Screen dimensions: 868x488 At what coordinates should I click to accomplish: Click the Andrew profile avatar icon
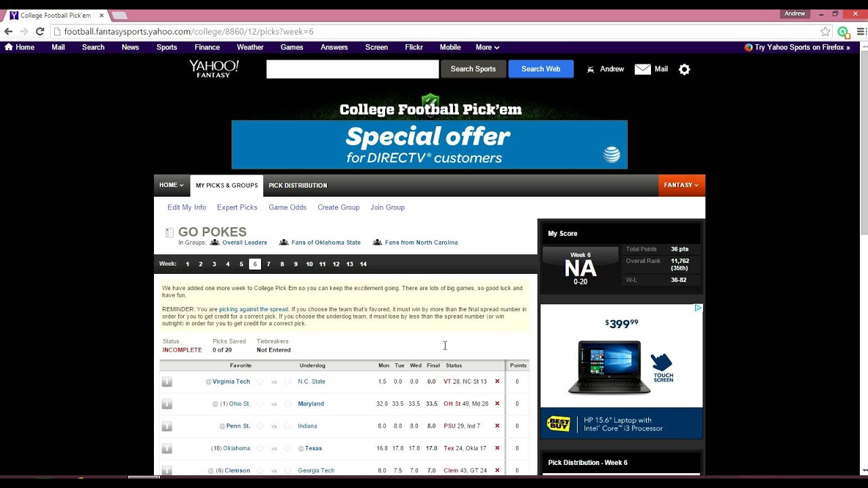[591, 69]
